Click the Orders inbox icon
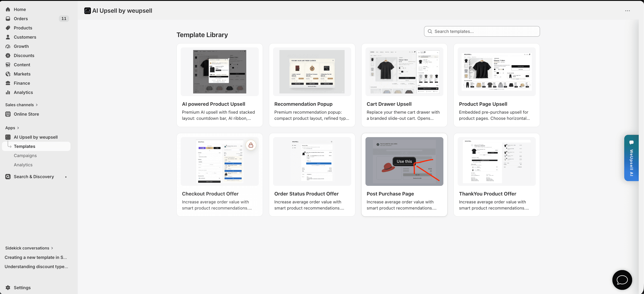Image resolution: width=644 pixels, height=294 pixels. (x=8, y=19)
